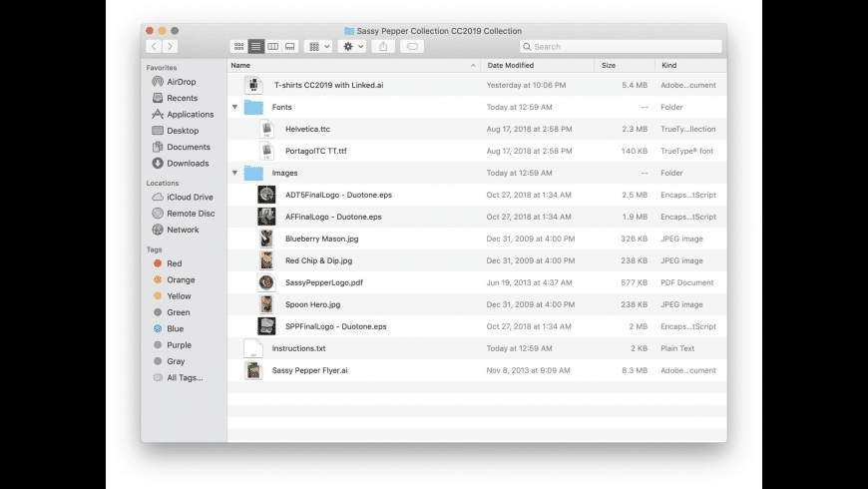This screenshot has width=868, height=489.
Task: Open AirDrop in the sidebar
Action: tap(181, 82)
